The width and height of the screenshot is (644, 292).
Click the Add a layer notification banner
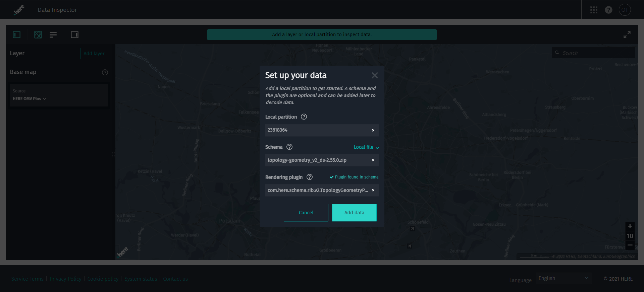[x=322, y=34]
